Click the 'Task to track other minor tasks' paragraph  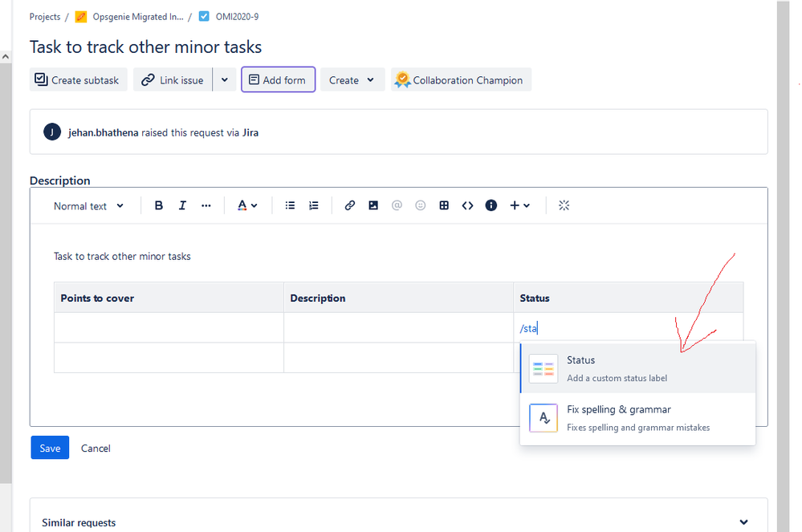(x=122, y=256)
